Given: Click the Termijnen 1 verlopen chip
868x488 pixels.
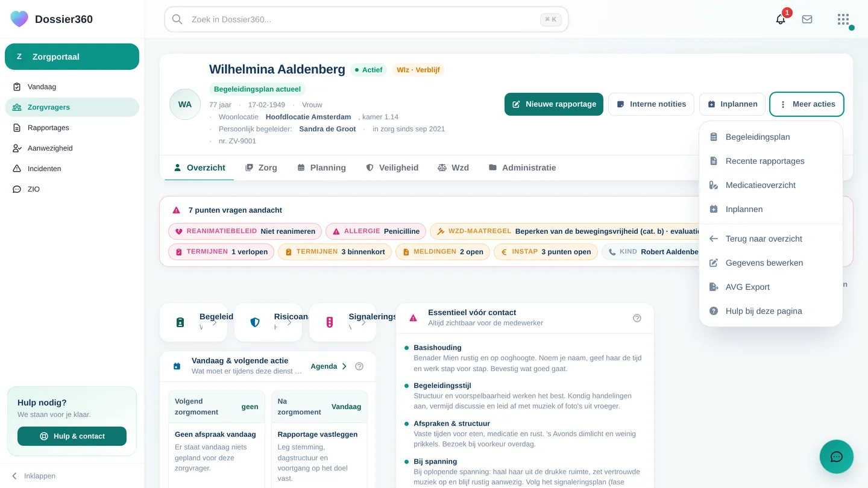Looking at the screenshot, I should [x=221, y=252].
